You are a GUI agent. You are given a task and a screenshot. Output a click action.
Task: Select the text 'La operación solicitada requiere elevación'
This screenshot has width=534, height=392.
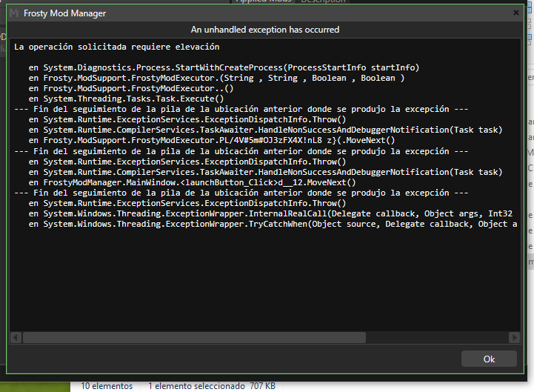click(117, 47)
